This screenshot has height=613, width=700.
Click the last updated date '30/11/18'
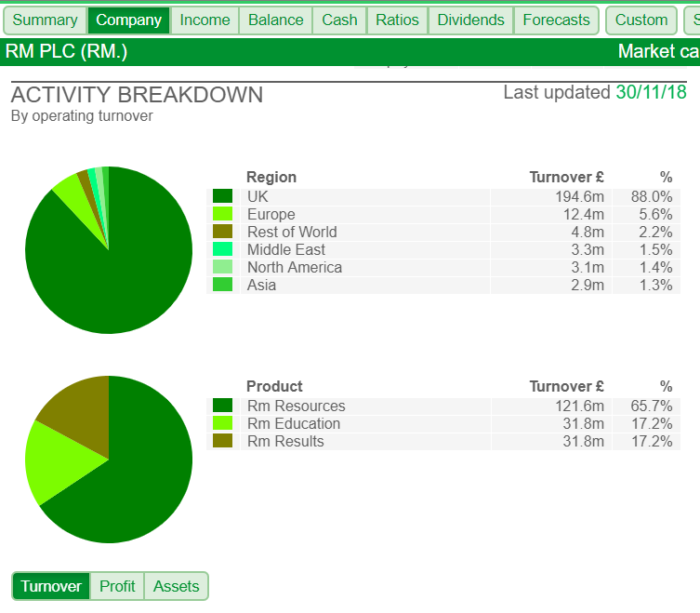(x=651, y=92)
